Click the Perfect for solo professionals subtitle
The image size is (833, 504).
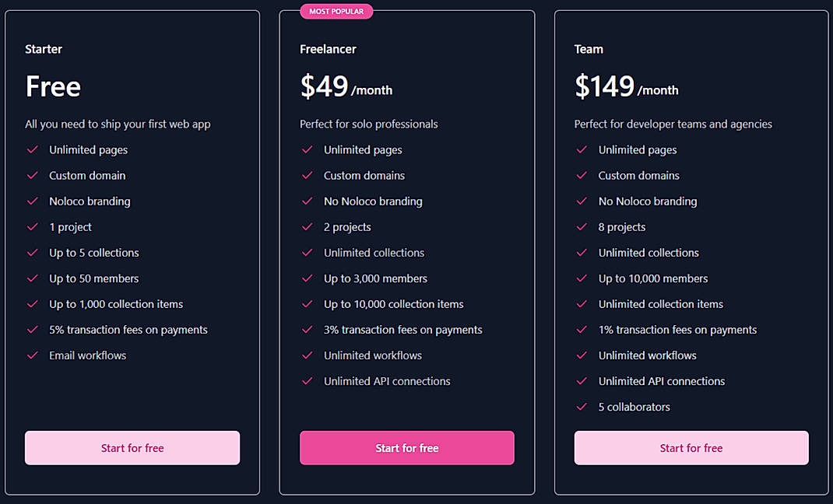click(368, 124)
